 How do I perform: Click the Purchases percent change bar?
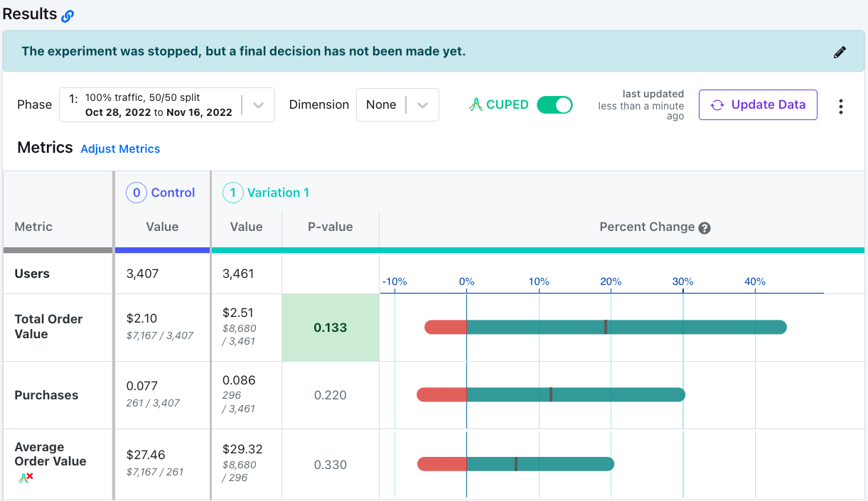click(x=551, y=394)
